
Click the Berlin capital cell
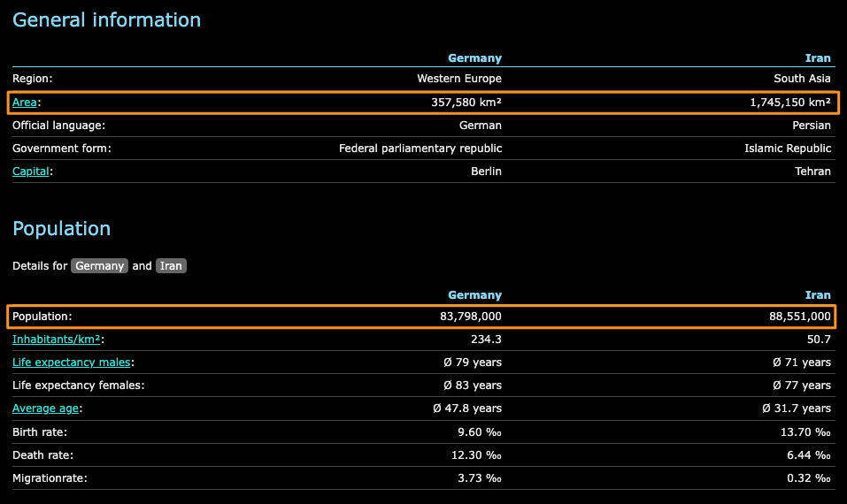coord(486,172)
